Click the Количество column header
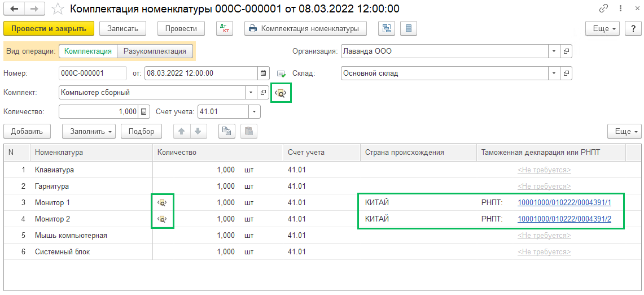Screen dimensions: 644x295 coord(218,152)
